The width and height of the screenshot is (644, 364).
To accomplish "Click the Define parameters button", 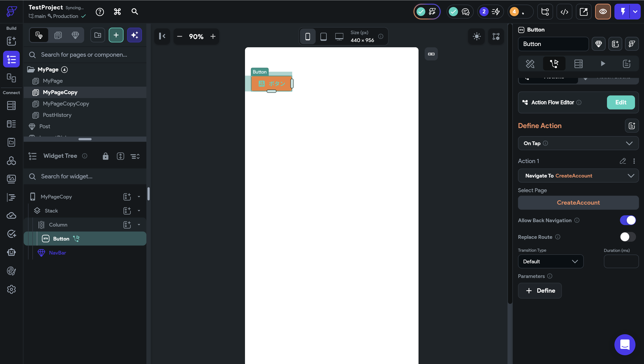I will pyautogui.click(x=540, y=290).
